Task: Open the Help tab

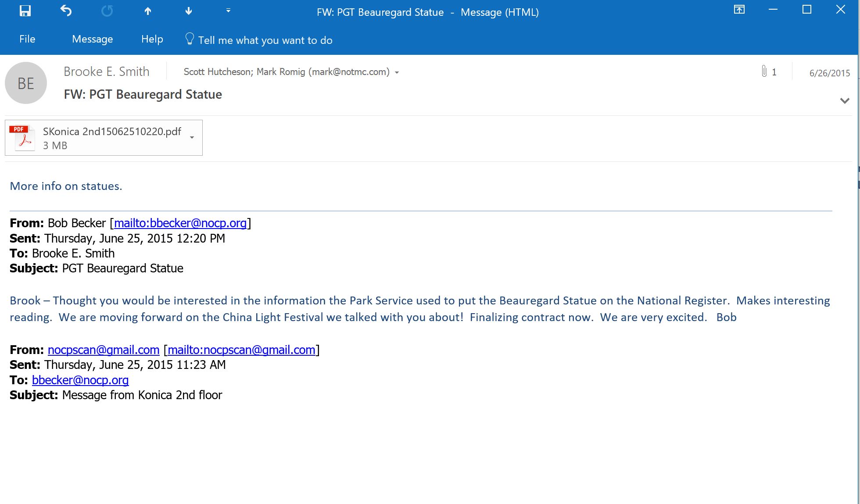Action: [152, 39]
